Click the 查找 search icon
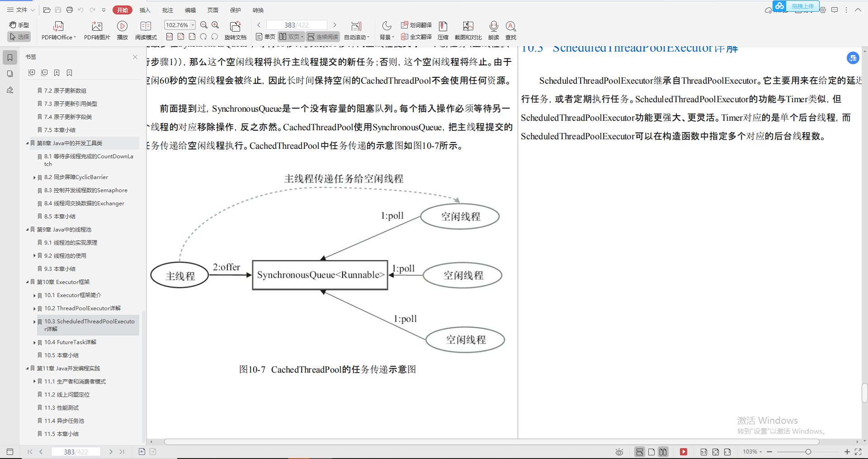 point(511,26)
